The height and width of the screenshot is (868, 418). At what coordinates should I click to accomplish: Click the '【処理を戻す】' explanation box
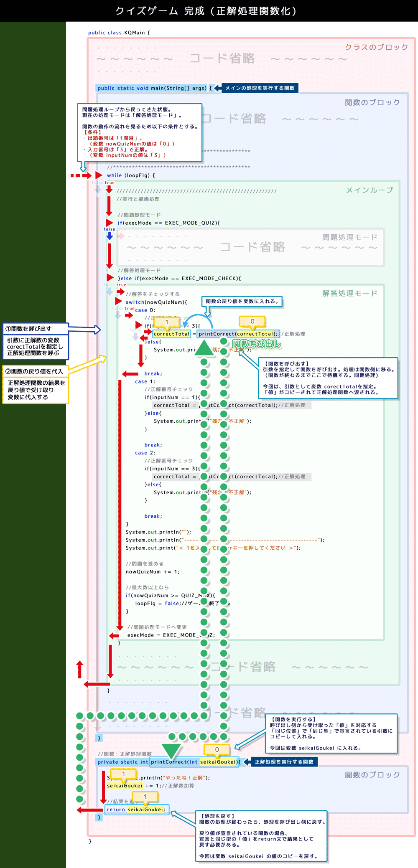[x=261, y=836]
